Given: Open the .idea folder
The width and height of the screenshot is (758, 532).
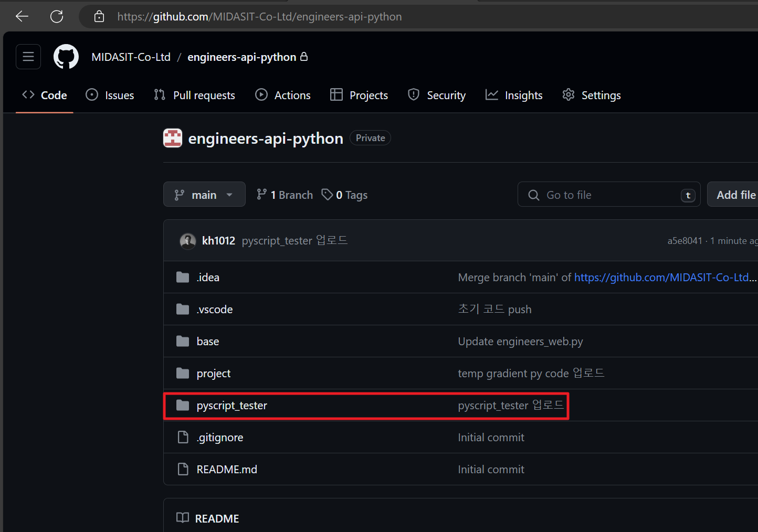Looking at the screenshot, I should (208, 277).
